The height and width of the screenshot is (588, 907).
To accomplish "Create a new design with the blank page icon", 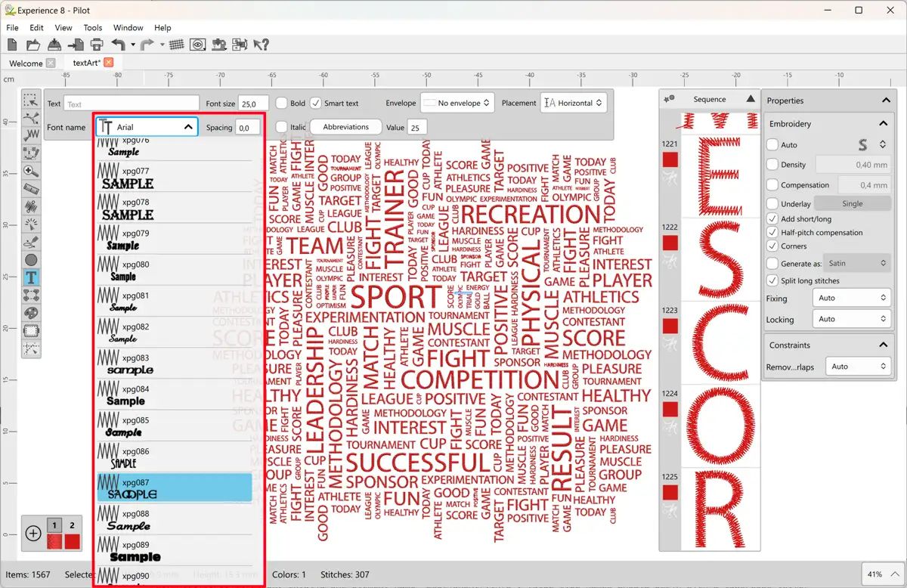I will pyautogui.click(x=12, y=45).
